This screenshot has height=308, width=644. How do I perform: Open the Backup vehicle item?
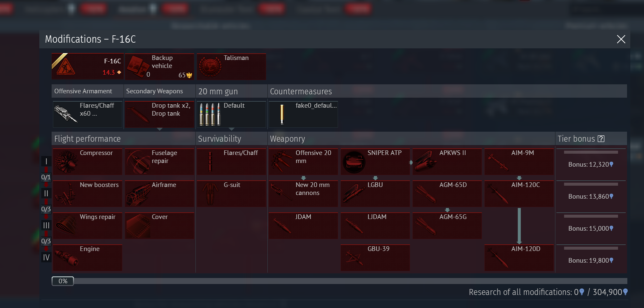(160, 66)
